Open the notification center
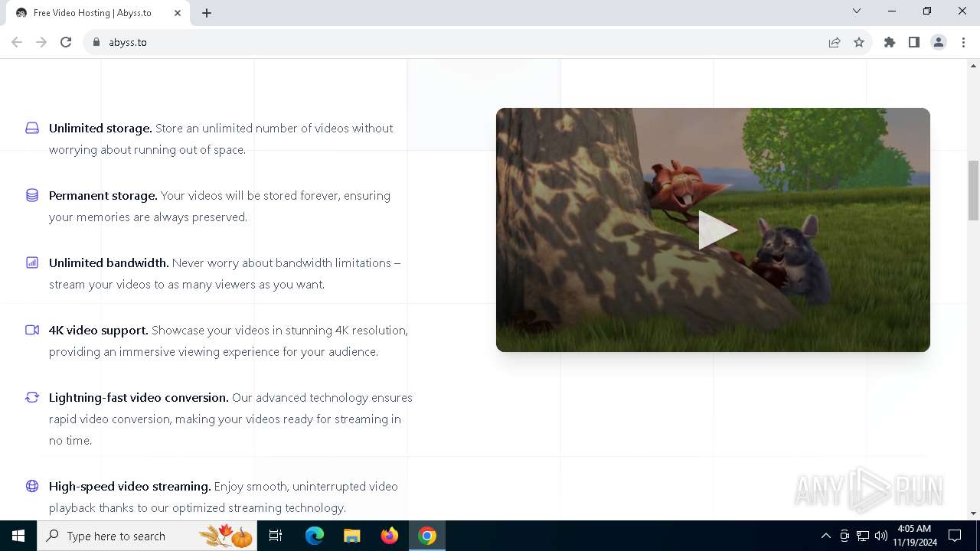This screenshot has width=980, height=551. click(955, 536)
